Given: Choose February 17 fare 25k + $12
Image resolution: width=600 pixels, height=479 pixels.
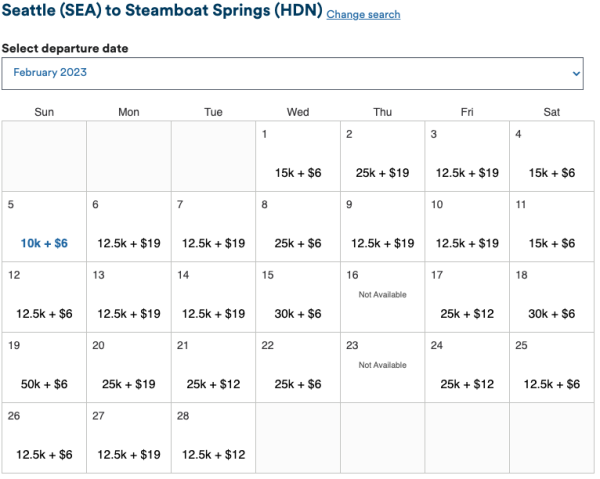Looking at the screenshot, I should (467, 314).
